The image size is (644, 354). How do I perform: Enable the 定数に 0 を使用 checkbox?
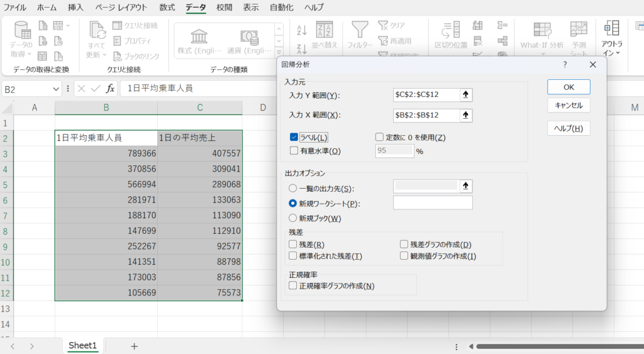point(379,137)
